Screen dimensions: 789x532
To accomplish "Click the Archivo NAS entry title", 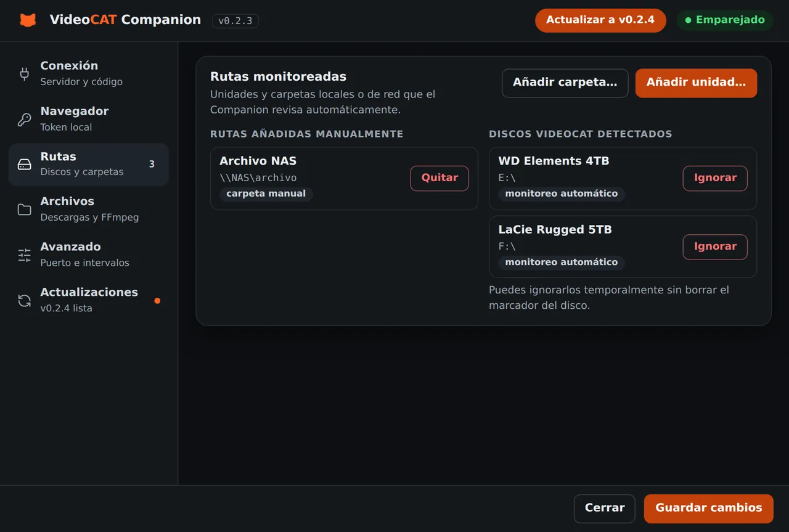I will pyautogui.click(x=258, y=161).
